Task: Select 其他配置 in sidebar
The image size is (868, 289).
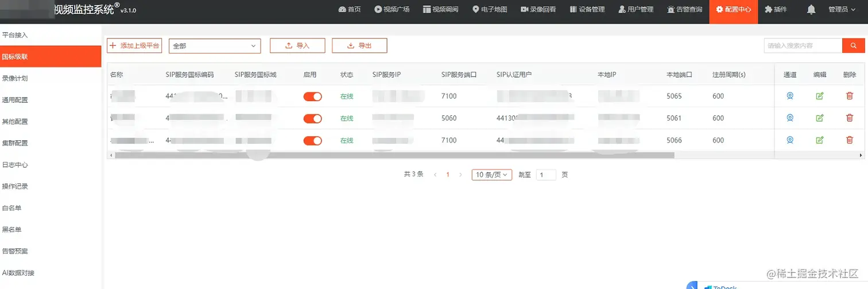Action: pyautogui.click(x=51, y=121)
